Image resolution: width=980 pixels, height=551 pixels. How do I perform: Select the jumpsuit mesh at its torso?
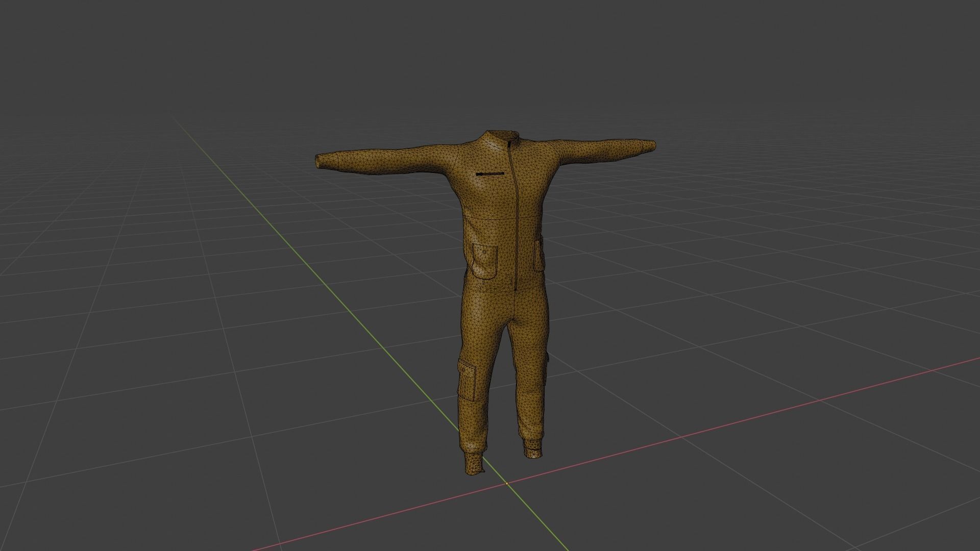click(500, 214)
